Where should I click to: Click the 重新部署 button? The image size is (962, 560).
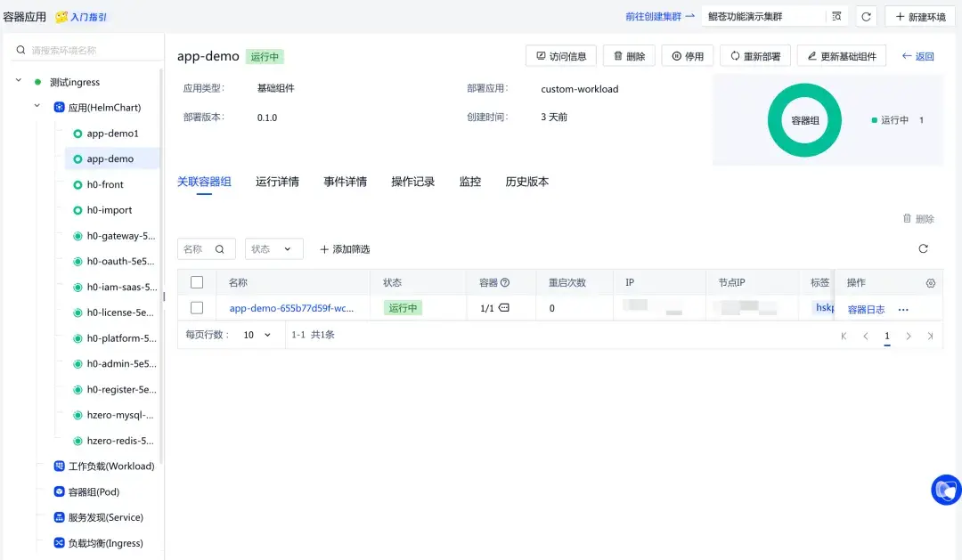(x=755, y=56)
